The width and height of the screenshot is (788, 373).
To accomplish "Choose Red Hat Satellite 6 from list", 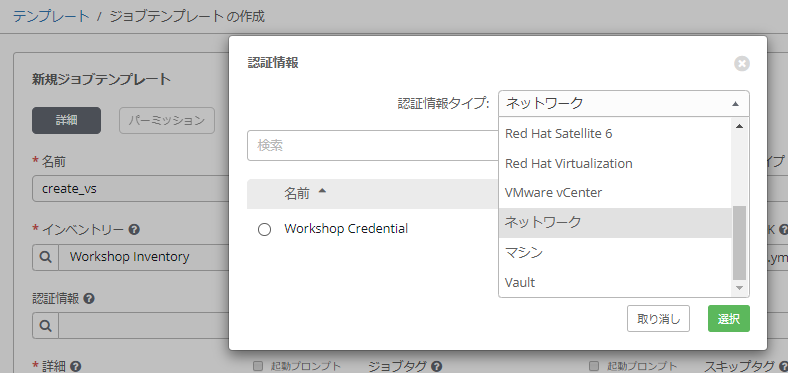I will click(x=616, y=134).
